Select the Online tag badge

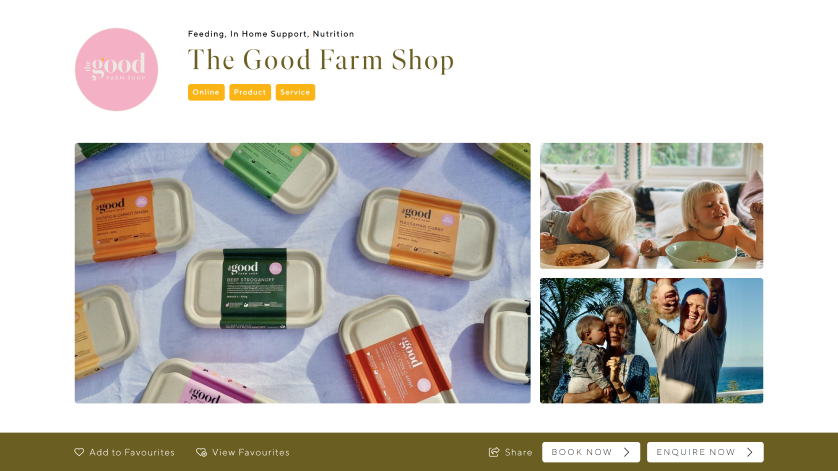(206, 92)
